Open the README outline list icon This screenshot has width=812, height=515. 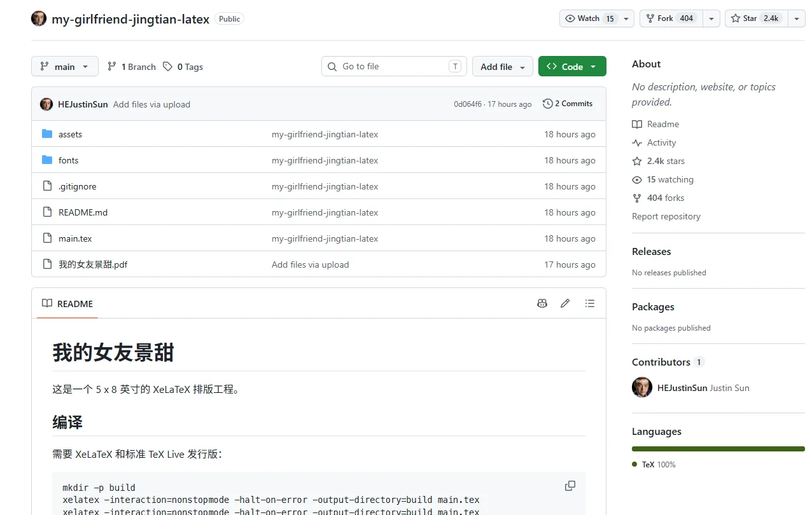590,303
